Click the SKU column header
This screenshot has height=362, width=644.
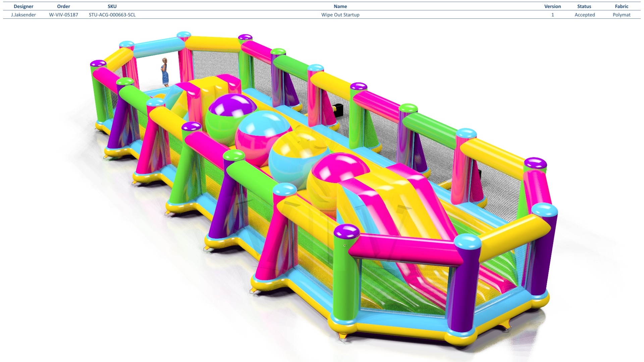tap(112, 6)
